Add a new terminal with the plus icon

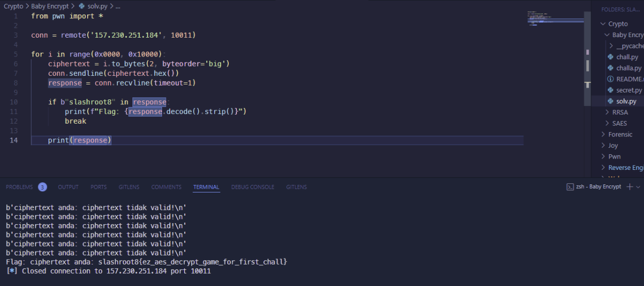point(629,187)
